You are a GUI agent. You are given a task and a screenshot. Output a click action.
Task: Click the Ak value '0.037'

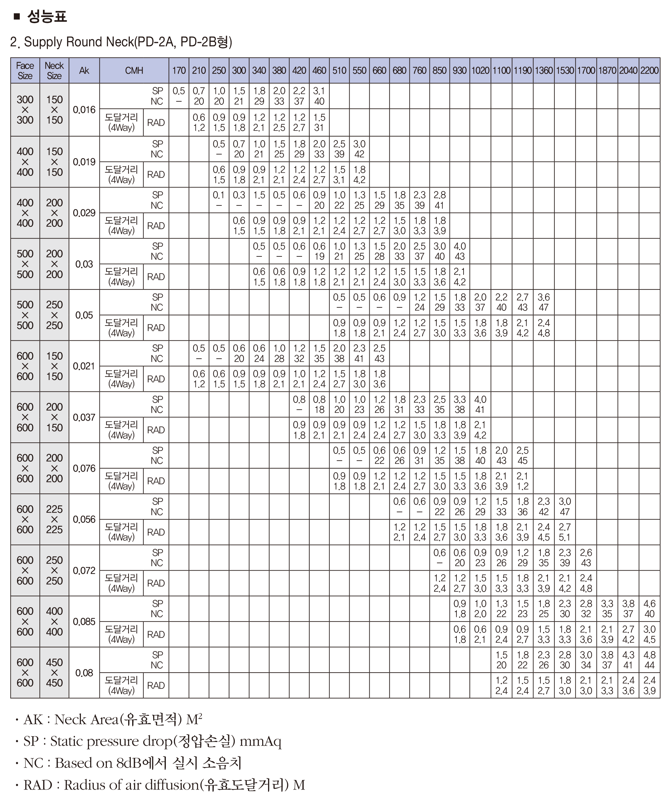coord(84,417)
